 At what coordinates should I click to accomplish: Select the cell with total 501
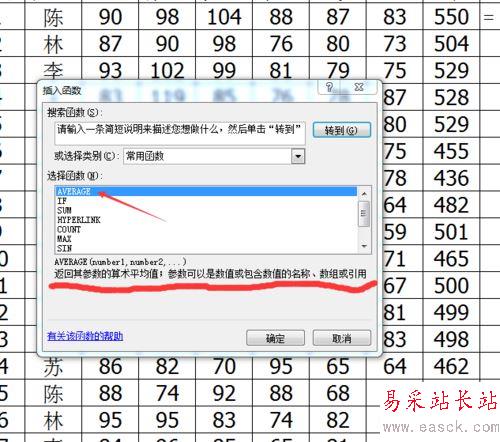[451, 232]
